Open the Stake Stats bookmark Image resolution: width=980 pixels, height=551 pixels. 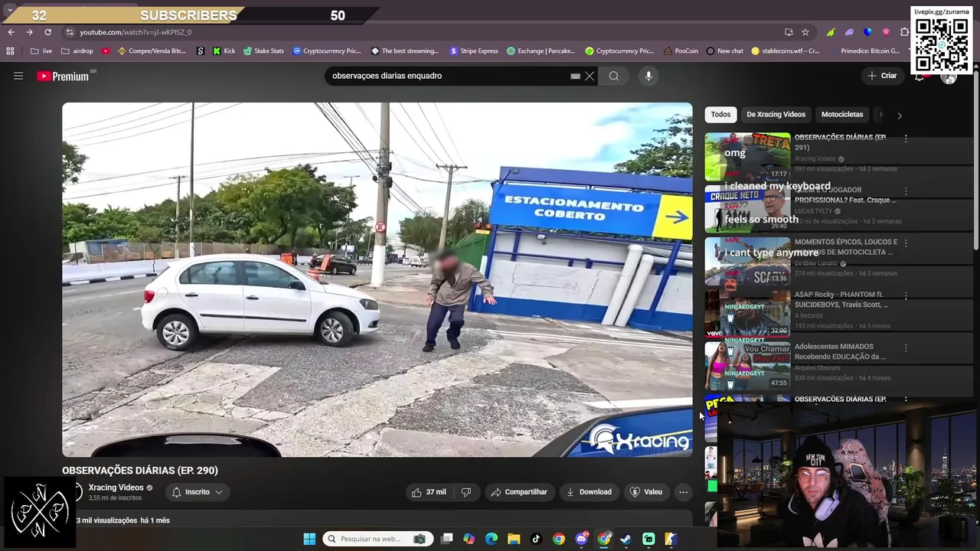point(263,51)
